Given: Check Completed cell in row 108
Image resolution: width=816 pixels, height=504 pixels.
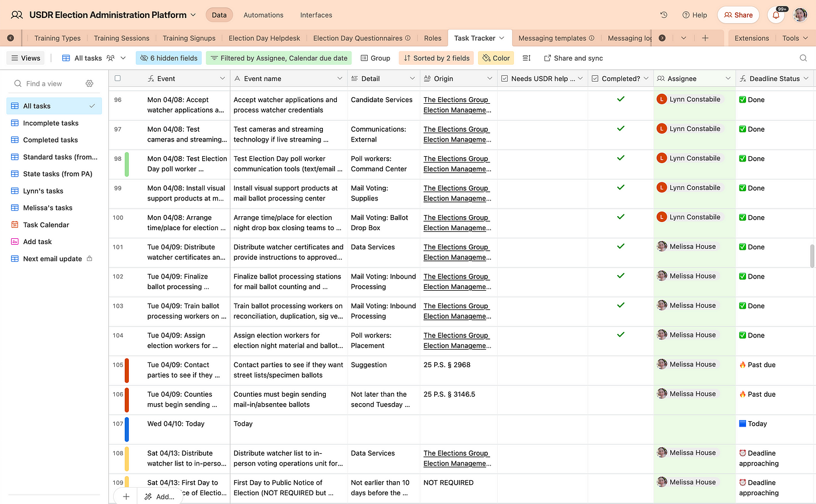Looking at the screenshot, I should pyautogui.click(x=621, y=459).
